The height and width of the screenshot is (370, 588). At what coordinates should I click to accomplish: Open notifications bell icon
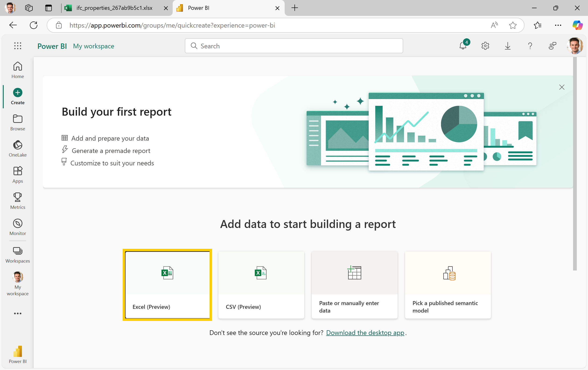(x=463, y=46)
